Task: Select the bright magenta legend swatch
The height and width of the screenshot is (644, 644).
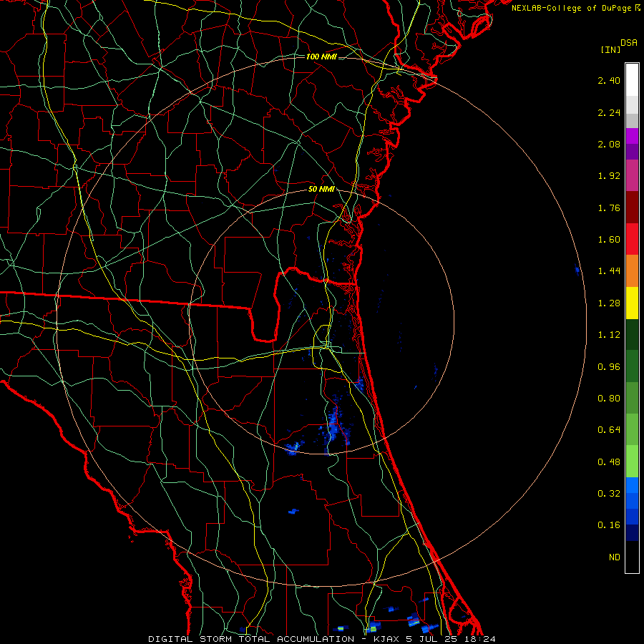Action: (x=632, y=136)
